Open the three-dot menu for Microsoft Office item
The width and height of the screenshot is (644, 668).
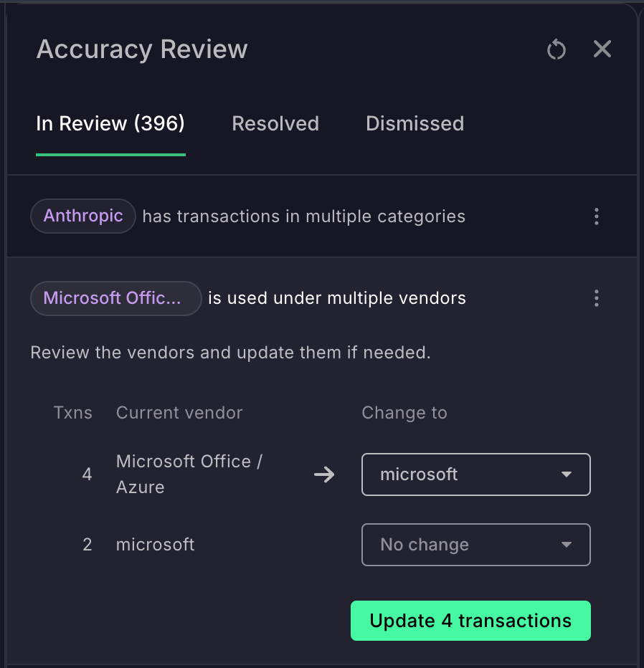596,298
